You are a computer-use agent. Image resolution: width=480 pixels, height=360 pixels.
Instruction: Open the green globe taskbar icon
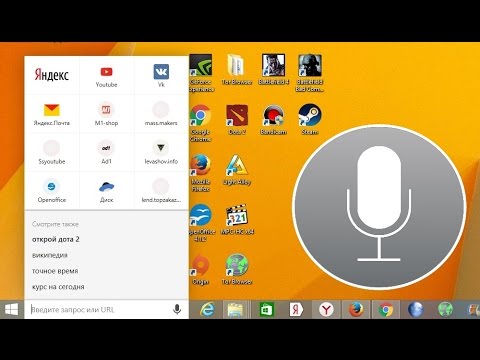pyautogui.click(x=445, y=310)
